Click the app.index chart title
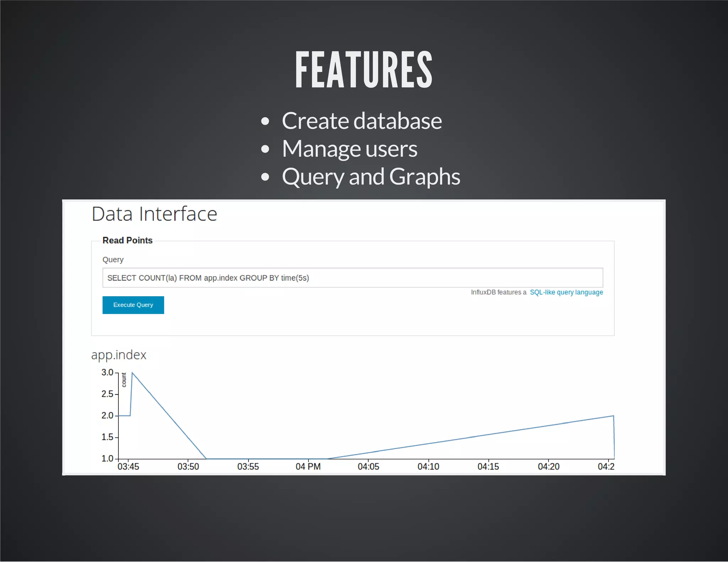728x562 pixels. (119, 355)
